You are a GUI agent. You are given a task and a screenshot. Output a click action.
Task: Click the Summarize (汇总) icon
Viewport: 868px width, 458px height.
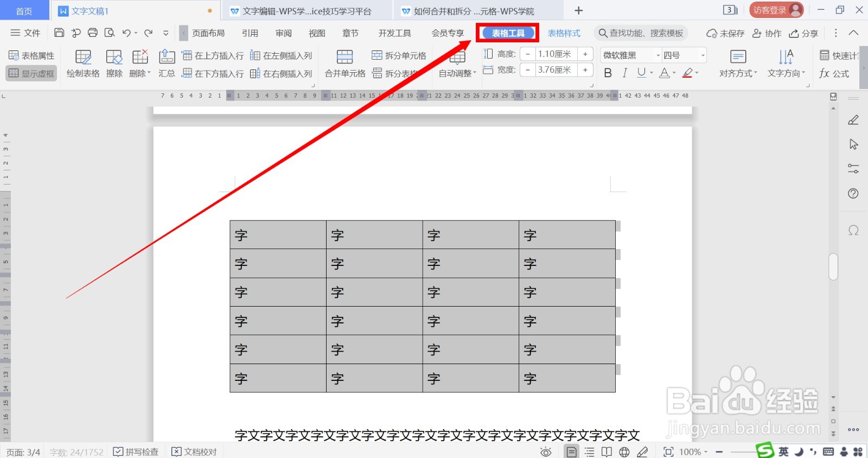click(x=167, y=64)
